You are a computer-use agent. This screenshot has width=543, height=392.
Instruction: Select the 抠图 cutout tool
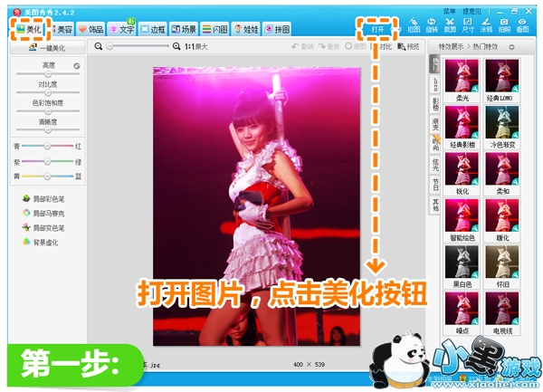click(414, 25)
